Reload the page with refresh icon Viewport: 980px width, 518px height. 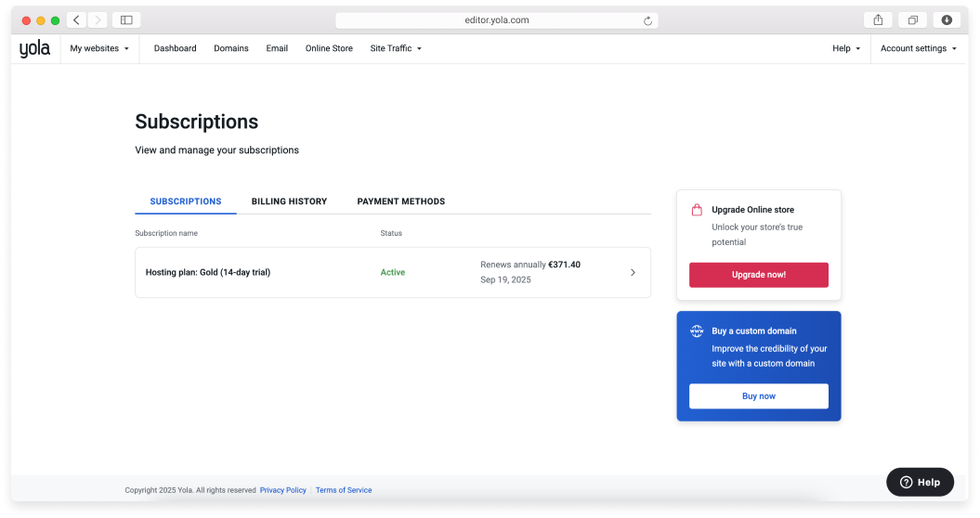pyautogui.click(x=647, y=20)
